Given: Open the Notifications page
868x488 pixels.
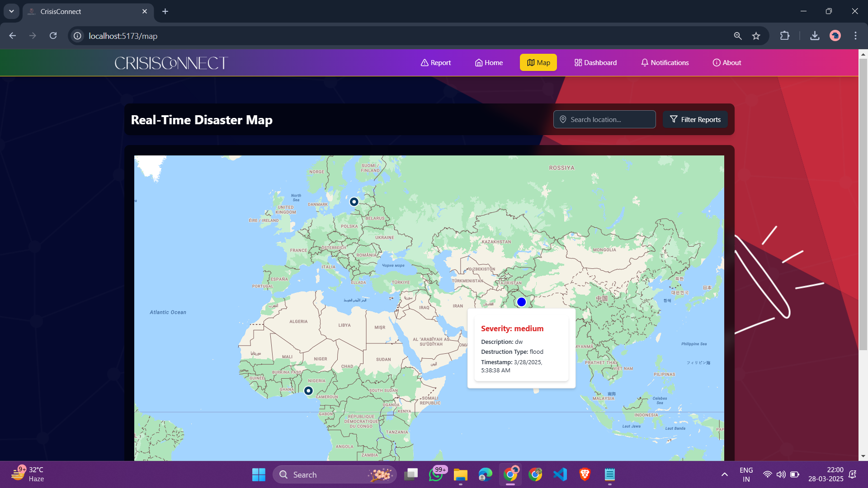Looking at the screenshot, I should click(x=665, y=63).
